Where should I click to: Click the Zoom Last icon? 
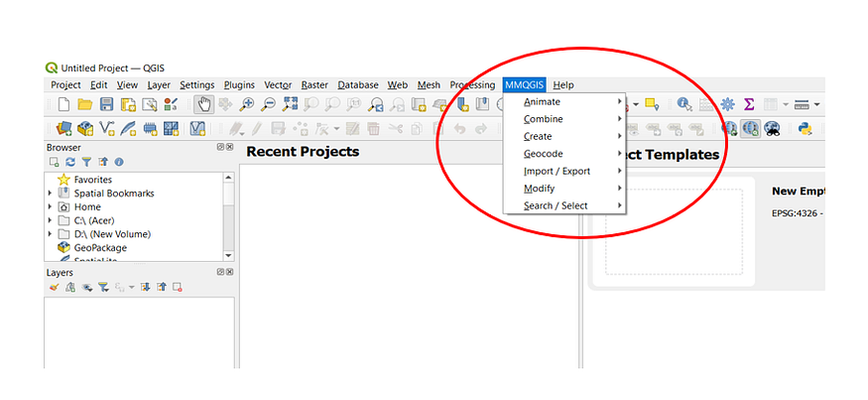[376, 104]
